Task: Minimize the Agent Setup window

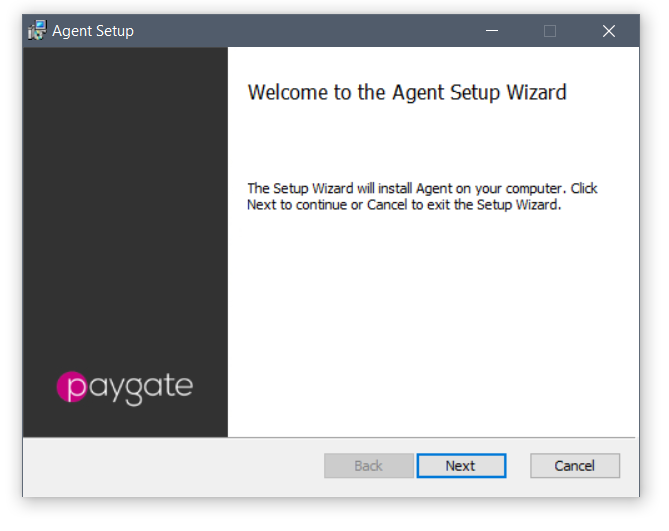Action: click(x=492, y=31)
